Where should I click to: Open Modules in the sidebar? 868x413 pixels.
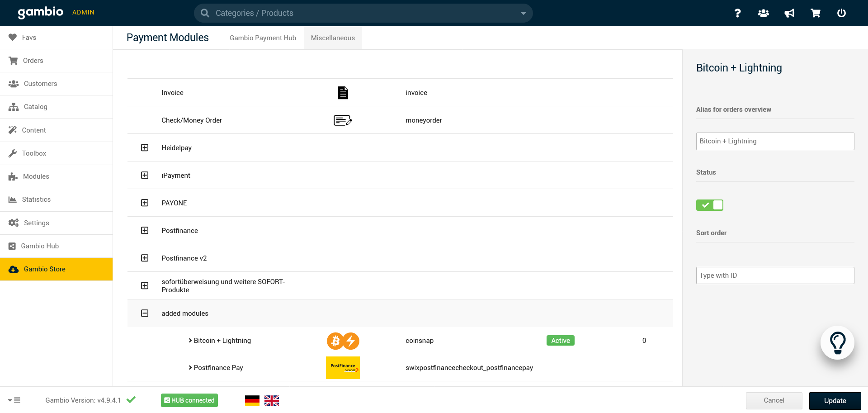click(x=56, y=176)
